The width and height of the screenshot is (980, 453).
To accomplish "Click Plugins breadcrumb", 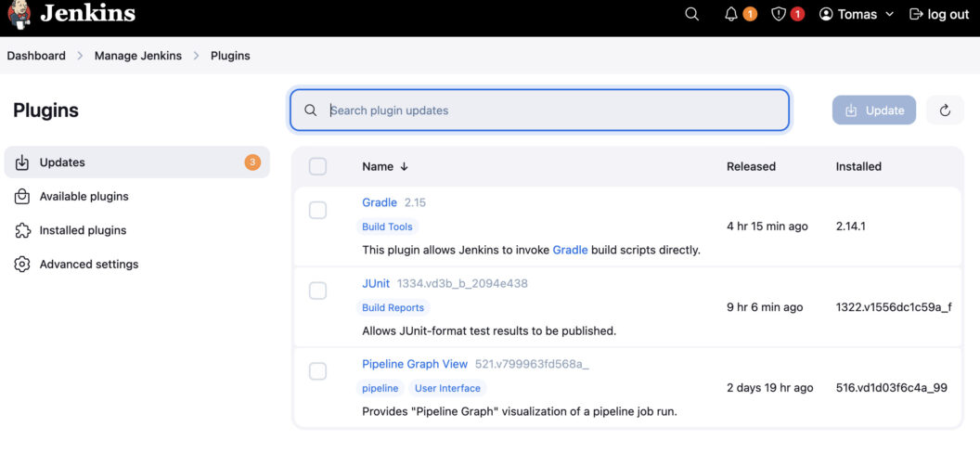I will click(x=230, y=56).
